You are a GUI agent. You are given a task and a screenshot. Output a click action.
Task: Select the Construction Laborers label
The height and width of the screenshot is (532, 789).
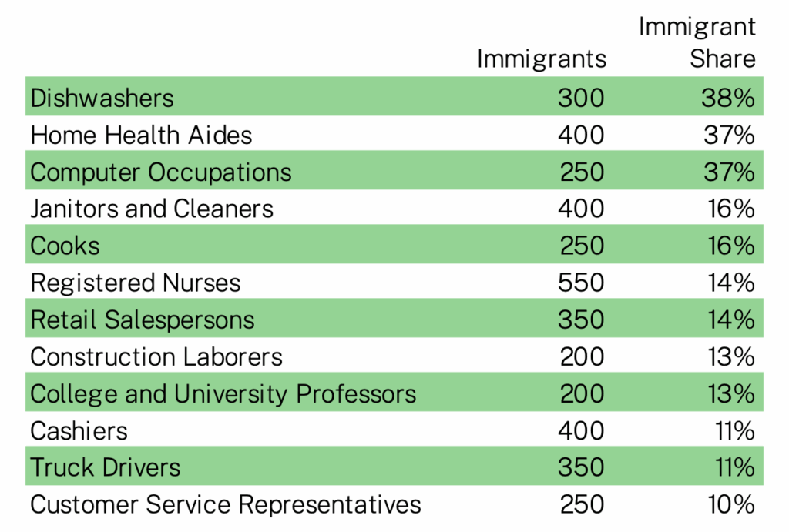pyautogui.click(x=156, y=356)
